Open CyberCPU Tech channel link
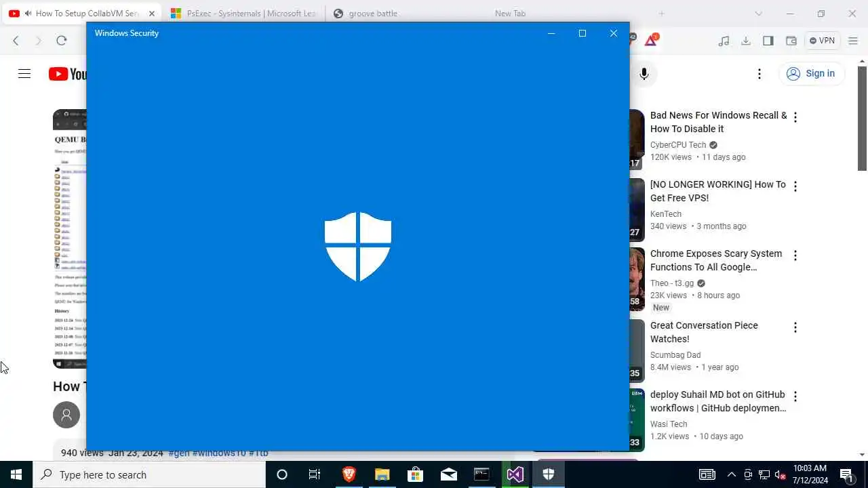The image size is (868, 488). (x=678, y=145)
